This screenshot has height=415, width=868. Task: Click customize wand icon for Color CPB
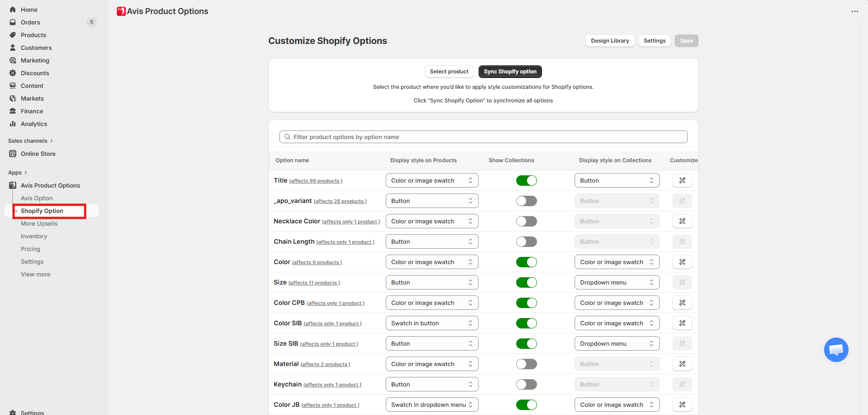682,303
